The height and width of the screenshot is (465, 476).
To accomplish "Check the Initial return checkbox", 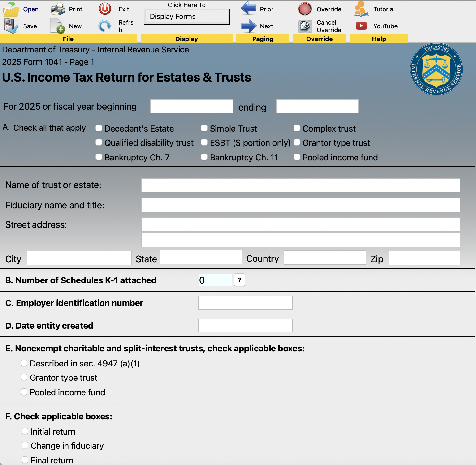I will (x=25, y=431).
